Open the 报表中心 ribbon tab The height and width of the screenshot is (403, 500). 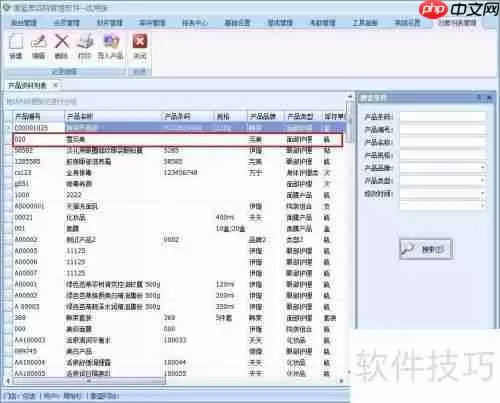195,23
